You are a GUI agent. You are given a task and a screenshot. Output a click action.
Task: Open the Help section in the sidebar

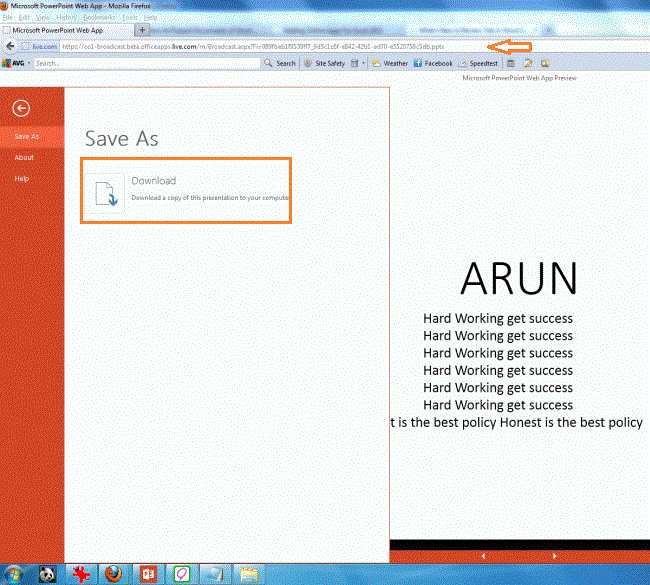pyautogui.click(x=22, y=179)
